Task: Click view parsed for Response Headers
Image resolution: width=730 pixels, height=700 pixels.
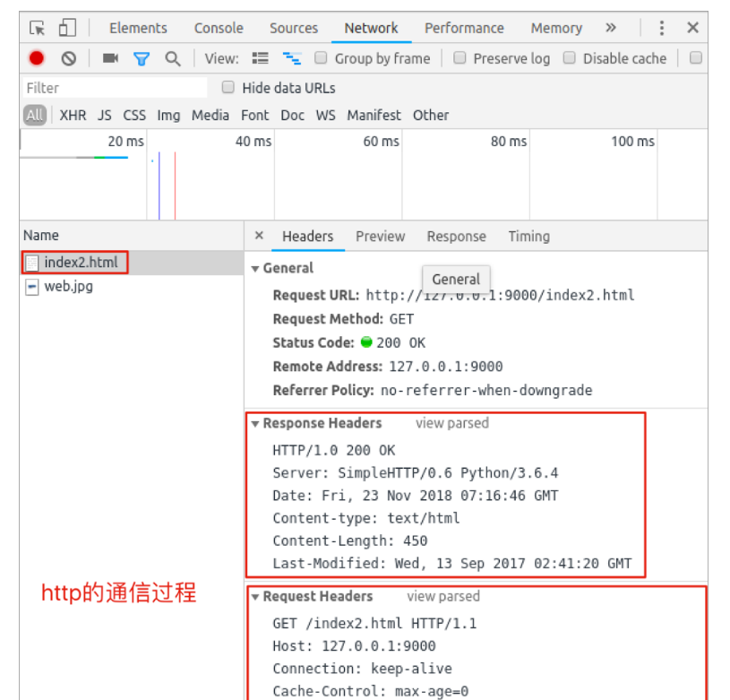Action: click(452, 423)
